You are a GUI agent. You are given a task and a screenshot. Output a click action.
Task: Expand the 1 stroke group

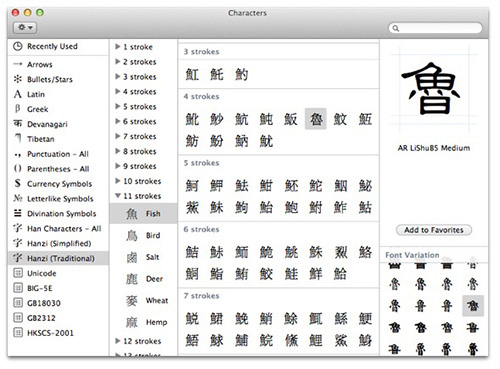(118, 47)
